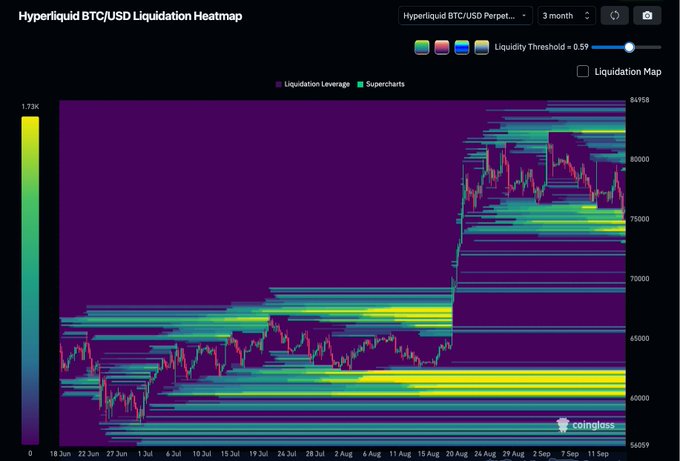
Task: Enable the Liquidation Map checkbox
Action: point(583,72)
